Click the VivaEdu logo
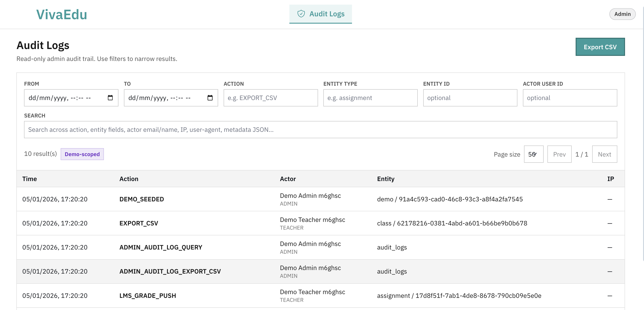644x310 pixels. point(62,14)
